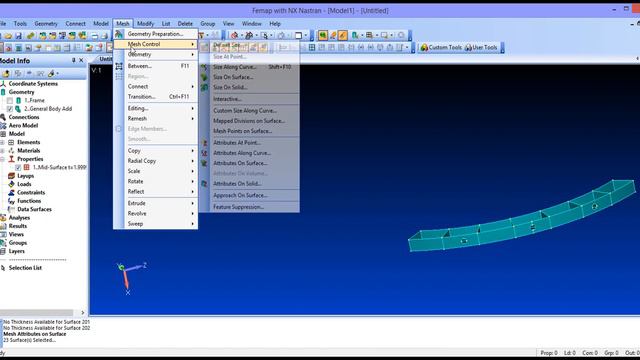This screenshot has height=360, width=640.
Task: Open the Revolve submenu
Action: point(155,213)
